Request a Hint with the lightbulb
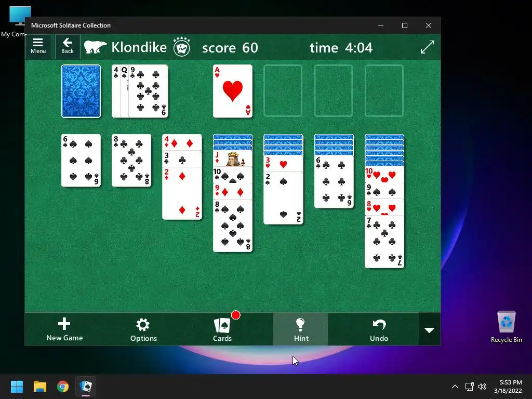The width and height of the screenshot is (532, 399). pyautogui.click(x=301, y=329)
